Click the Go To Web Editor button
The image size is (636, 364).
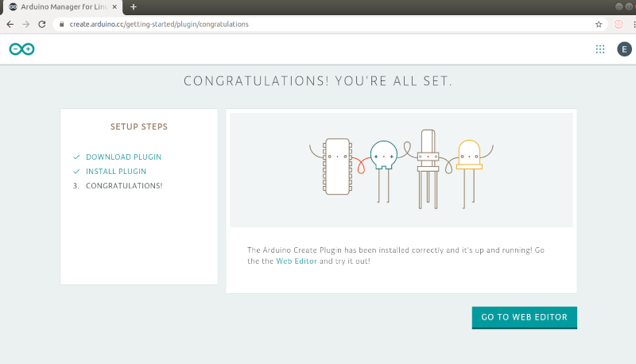pos(525,317)
